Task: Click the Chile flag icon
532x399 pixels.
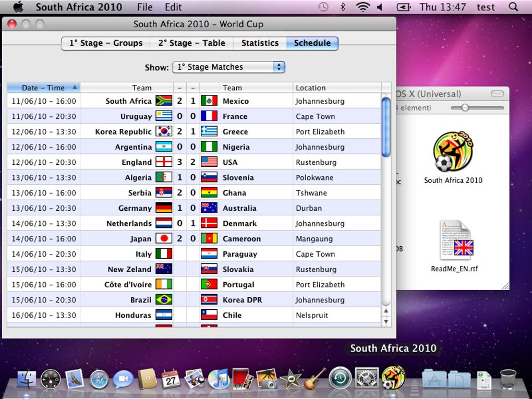Action: coord(209,315)
